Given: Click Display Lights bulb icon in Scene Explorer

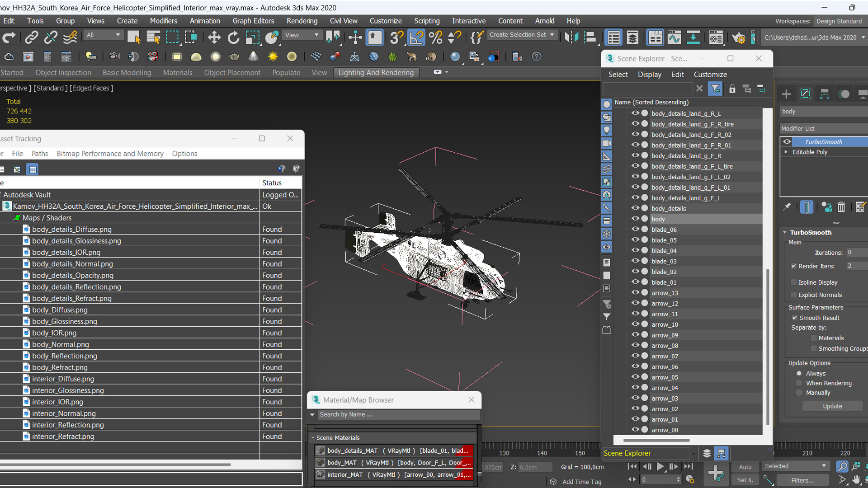Looking at the screenshot, I should click(x=607, y=130).
